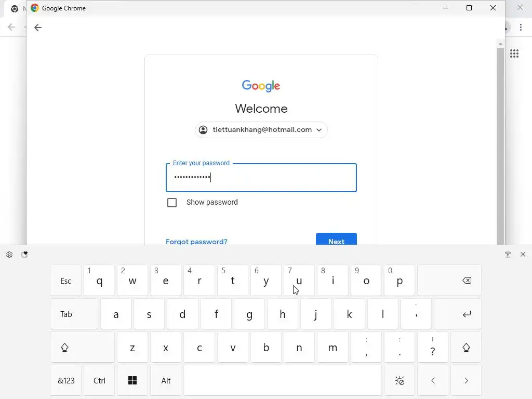
Task: Tap the Esc key
Action: [66, 280]
